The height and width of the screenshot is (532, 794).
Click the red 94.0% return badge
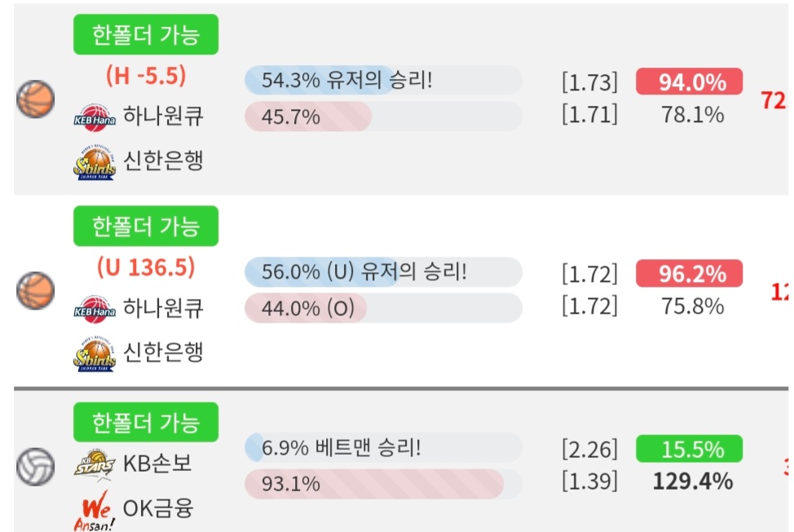(x=689, y=81)
